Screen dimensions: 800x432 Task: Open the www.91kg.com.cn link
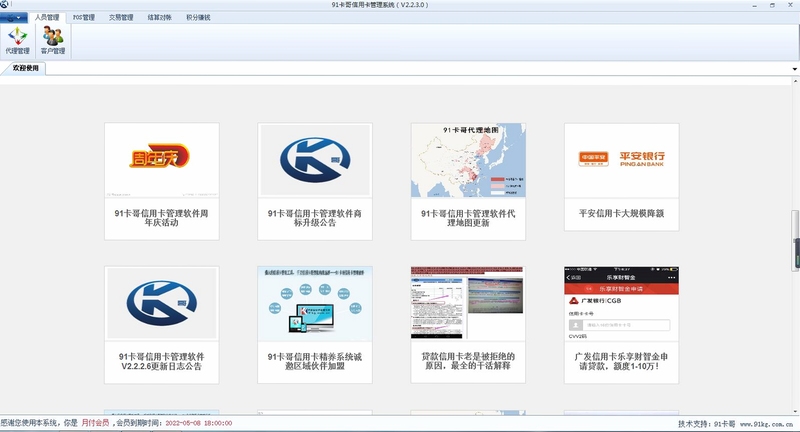coord(766,424)
